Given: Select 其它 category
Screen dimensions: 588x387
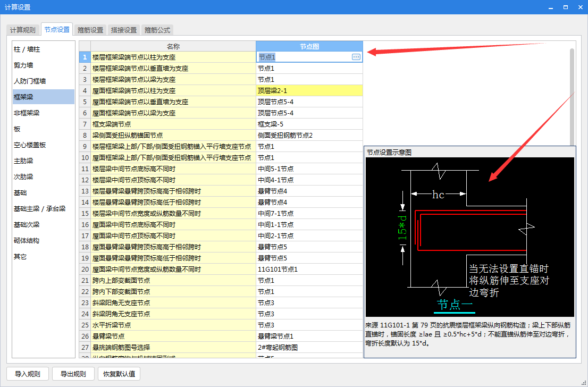Looking at the screenshot, I should [44, 257].
